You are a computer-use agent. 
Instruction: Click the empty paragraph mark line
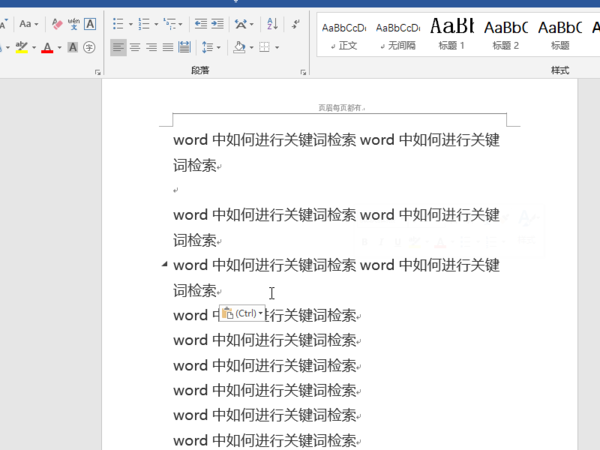pos(176,190)
